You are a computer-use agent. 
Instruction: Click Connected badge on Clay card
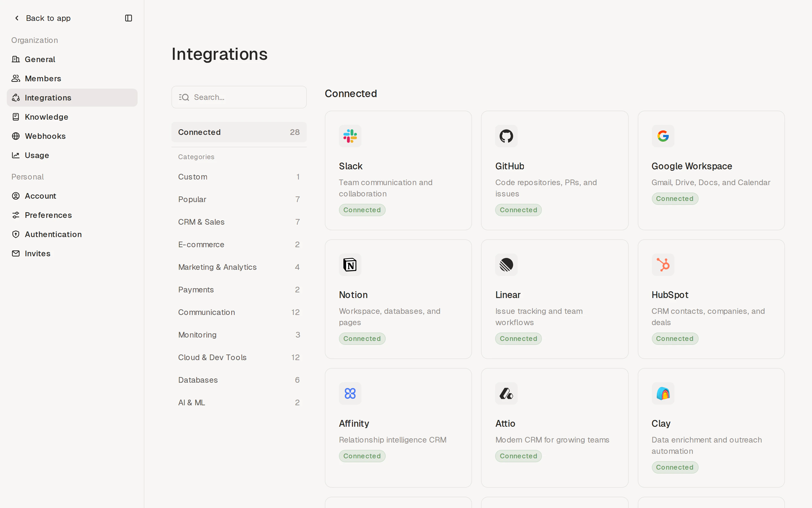pyautogui.click(x=675, y=467)
